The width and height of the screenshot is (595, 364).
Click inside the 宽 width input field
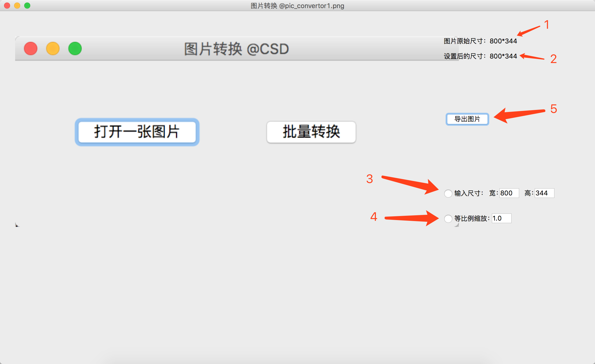point(509,193)
